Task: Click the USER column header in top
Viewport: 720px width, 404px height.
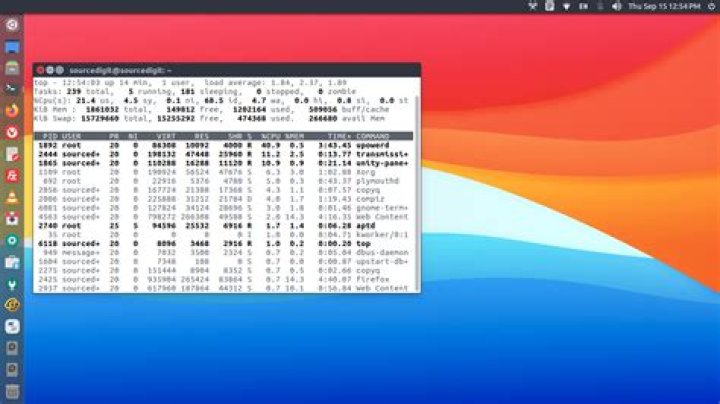Action: point(71,136)
